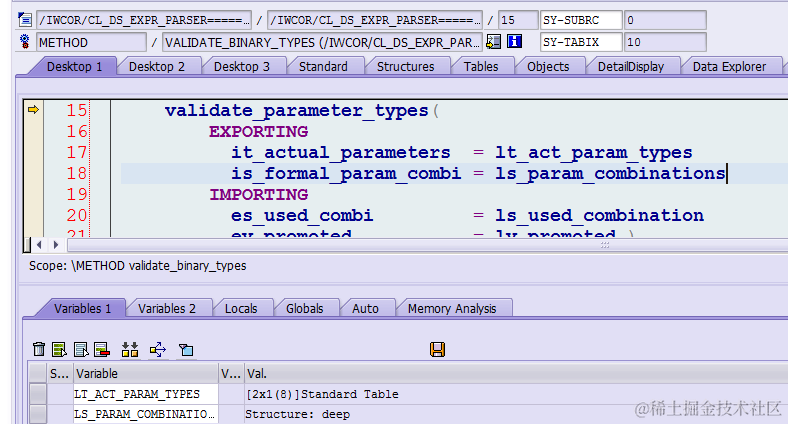This screenshot has height=424, width=788.
Task: Select the row selector for LS_PARAM_COMBINATIO...
Action: coord(38,414)
